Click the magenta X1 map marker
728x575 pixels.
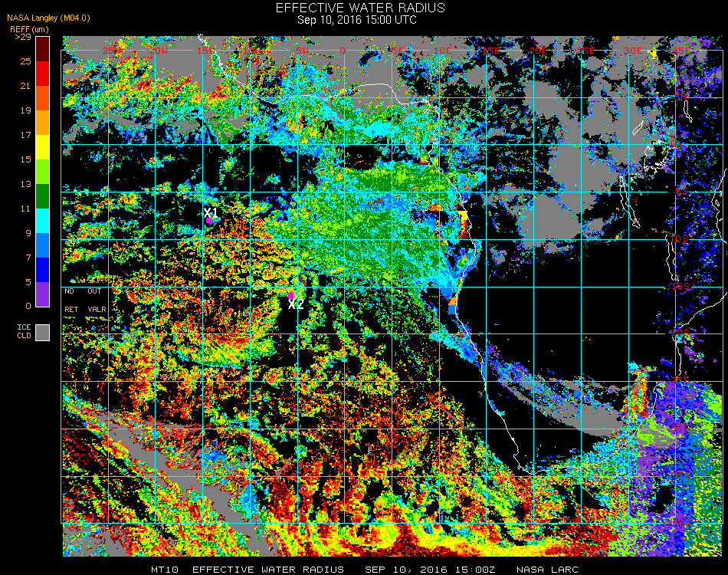(209, 221)
